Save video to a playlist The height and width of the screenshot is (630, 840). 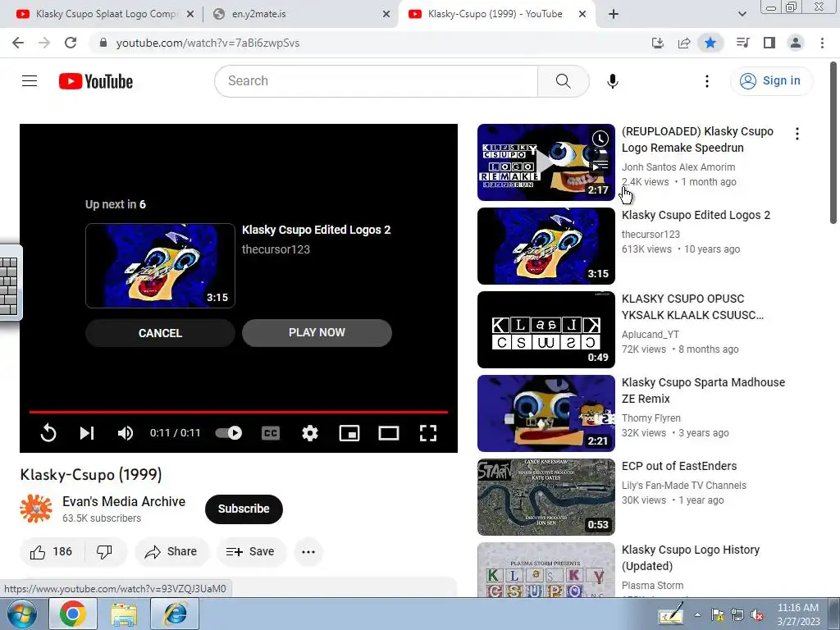point(251,552)
